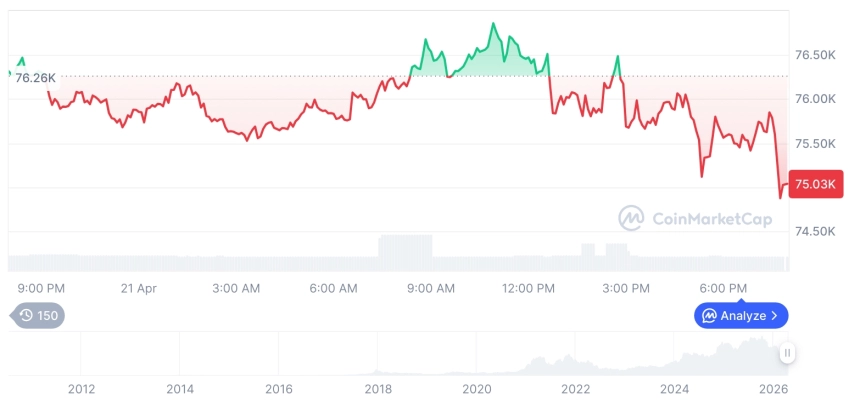Image resolution: width=860 pixels, height=401 pixels.
Task: Click the CoinMarketCap watermark logo icon
Action: [x=631, y=218]
